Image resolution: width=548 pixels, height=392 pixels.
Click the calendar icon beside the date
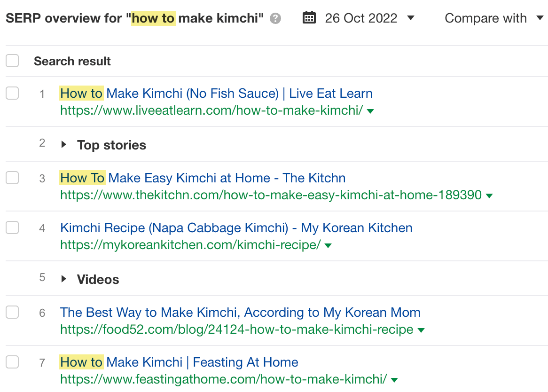coord(309,17)
